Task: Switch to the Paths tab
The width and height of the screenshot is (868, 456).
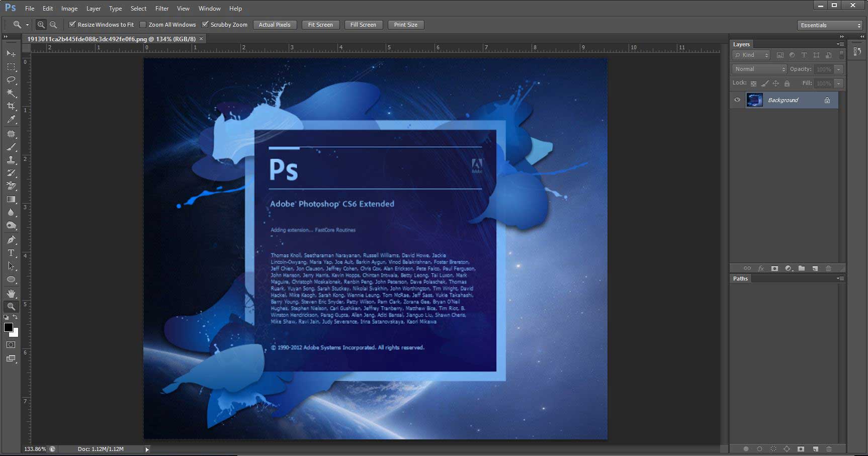Action: (x=740, y=279)
